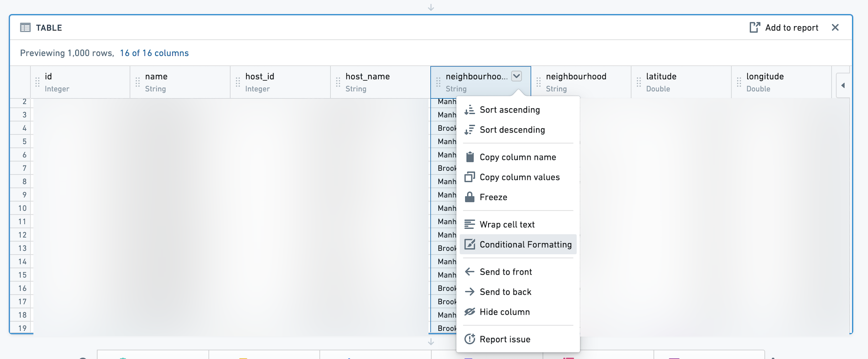868x359 pixels.
Task: Click the Hide column crossed-eye icon
Action: 470,312
